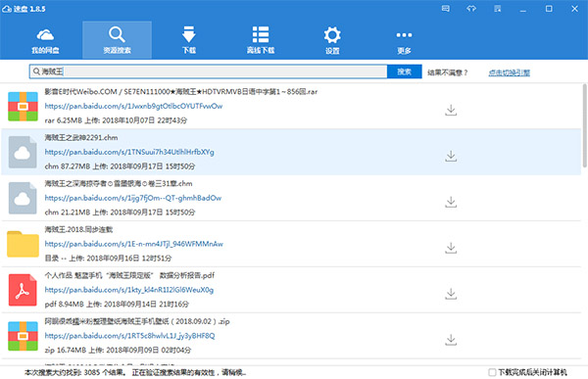
Task: Click the rar 6.25MB upload info line
Action: click(x=116, y=120)
